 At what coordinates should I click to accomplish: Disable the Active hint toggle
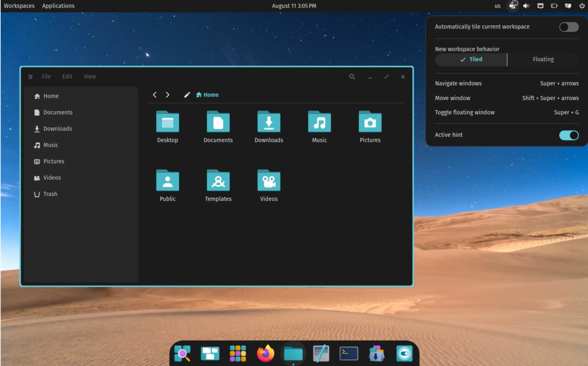tap(568, 135)
